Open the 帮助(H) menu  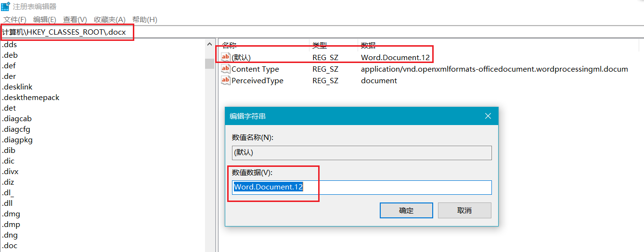[x=145, y=20]
